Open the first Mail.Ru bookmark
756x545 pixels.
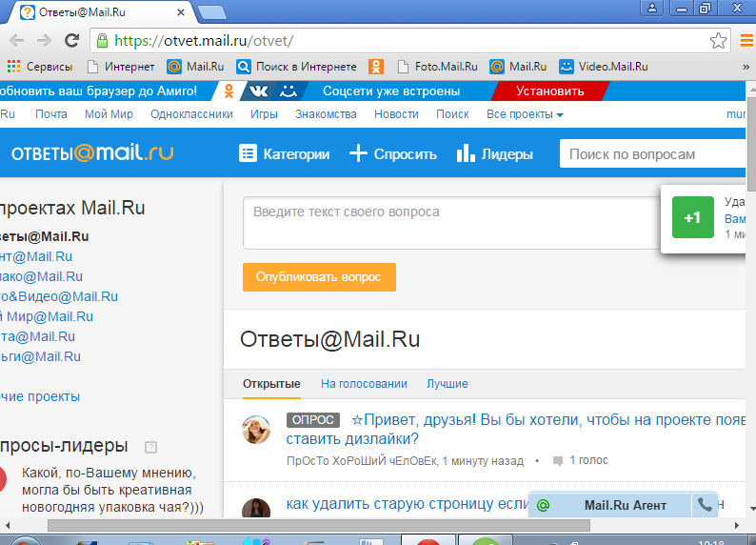click(x=195, y=67)
